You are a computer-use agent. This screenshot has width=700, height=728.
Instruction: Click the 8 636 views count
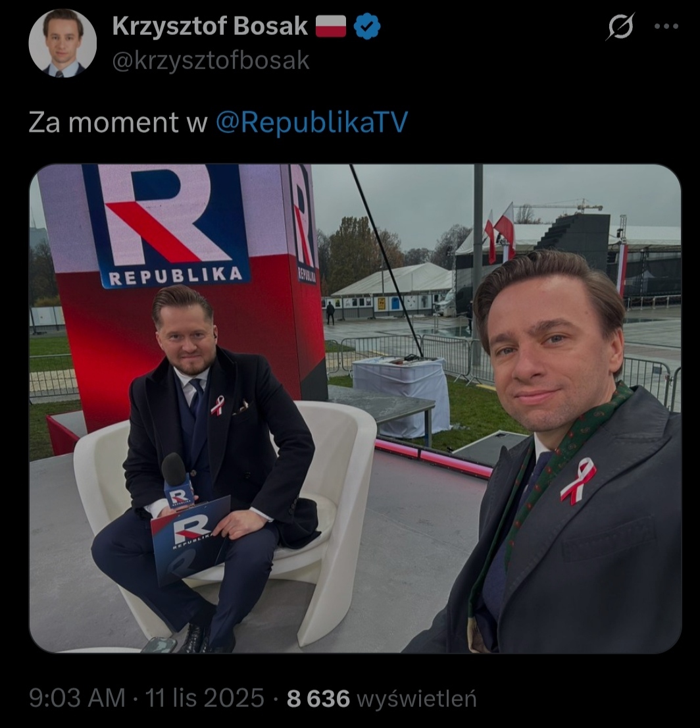click(x=318, y=698)
